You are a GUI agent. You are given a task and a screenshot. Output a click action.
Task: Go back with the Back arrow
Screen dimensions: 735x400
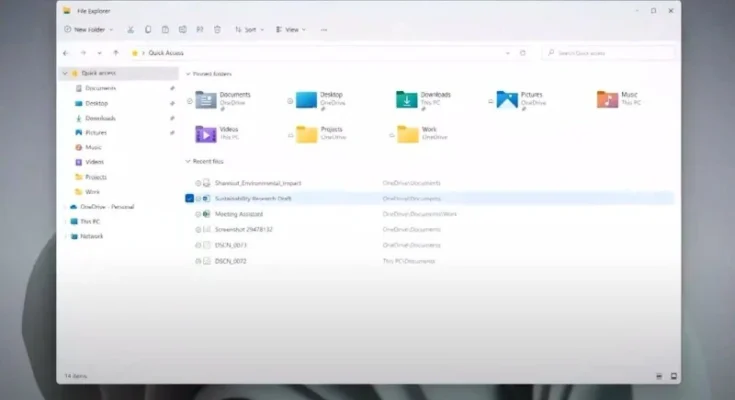click(66, 53)
